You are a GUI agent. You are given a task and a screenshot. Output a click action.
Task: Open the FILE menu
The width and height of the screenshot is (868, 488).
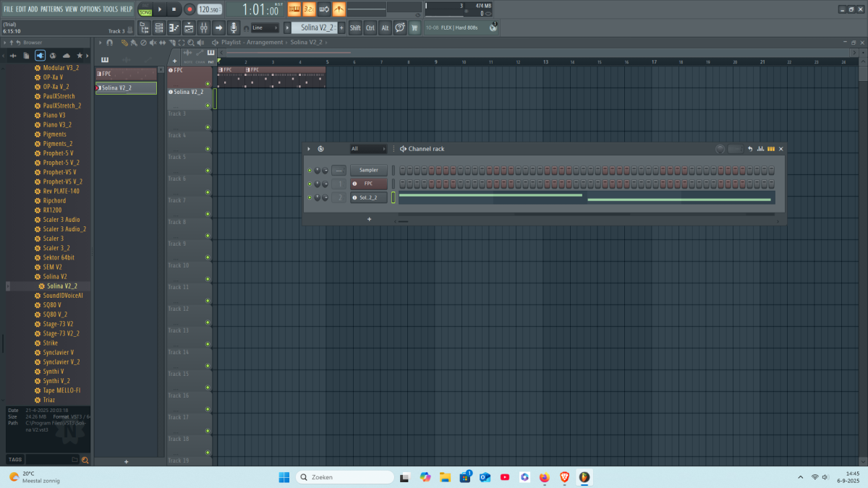pos(9,9)
